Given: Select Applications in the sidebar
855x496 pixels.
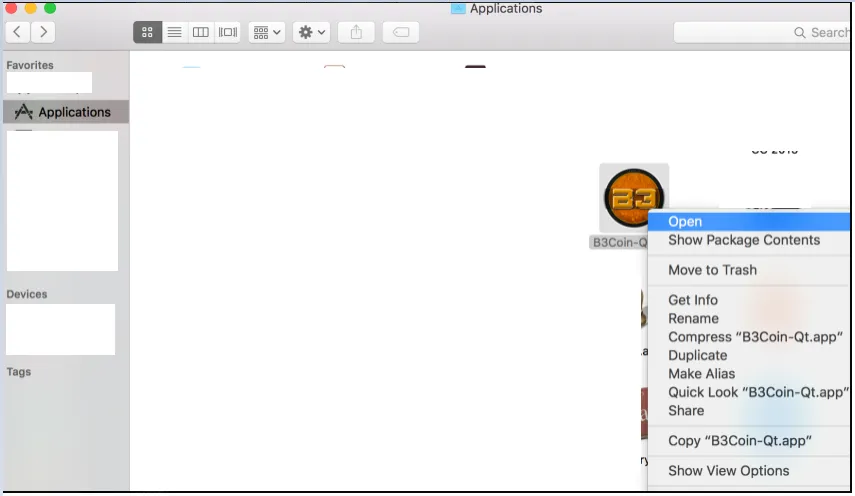Looking at the screenshot, I should pyautogui.click(x=66, y=112).
